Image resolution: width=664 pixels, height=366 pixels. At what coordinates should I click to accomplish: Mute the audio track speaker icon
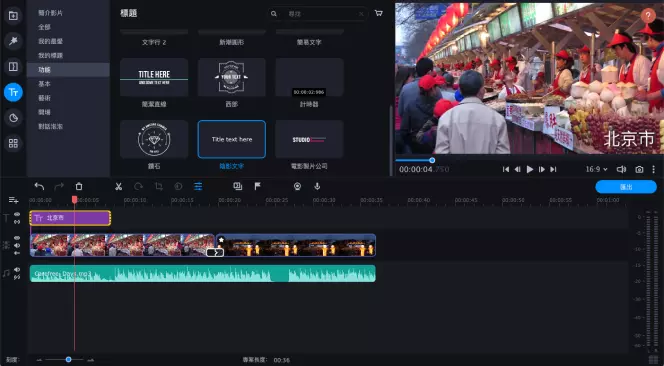(17, 269)
